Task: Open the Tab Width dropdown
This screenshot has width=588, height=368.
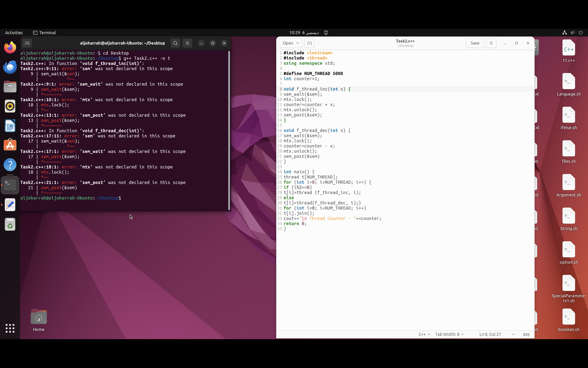Action: click(450, 334)
